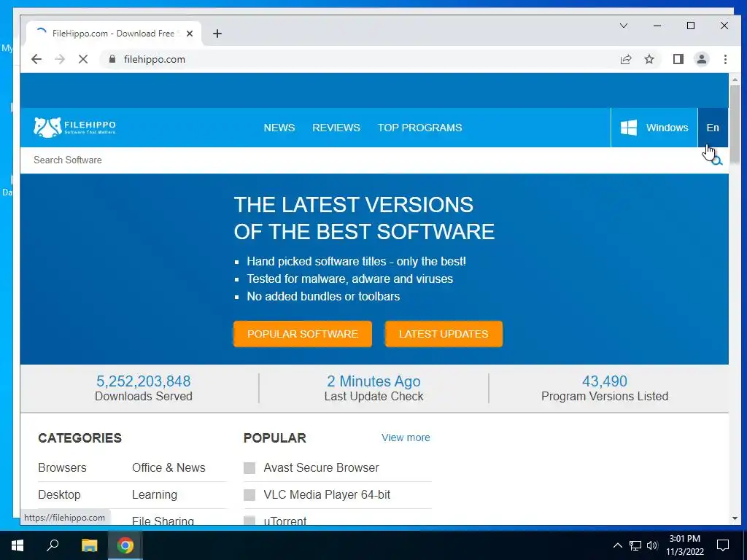Click the CATEGORIES heading
The width and height of the screenshot is (747, 560).
80,438
